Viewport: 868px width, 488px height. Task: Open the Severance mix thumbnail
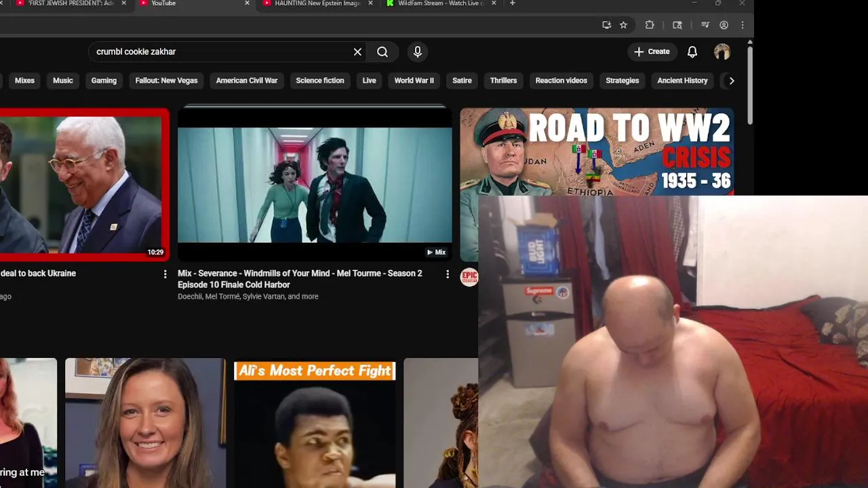coord(315,184)
